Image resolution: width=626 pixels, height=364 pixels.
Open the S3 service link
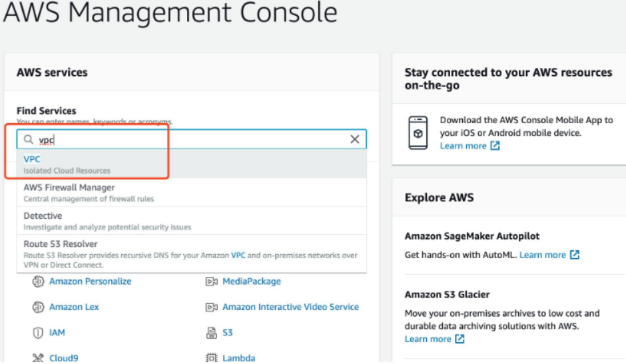(x=228, y=333)
